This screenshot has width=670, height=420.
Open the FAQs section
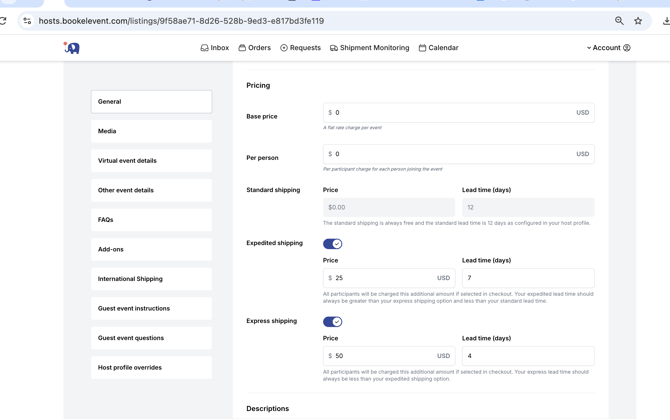click(x=151, y=220)
